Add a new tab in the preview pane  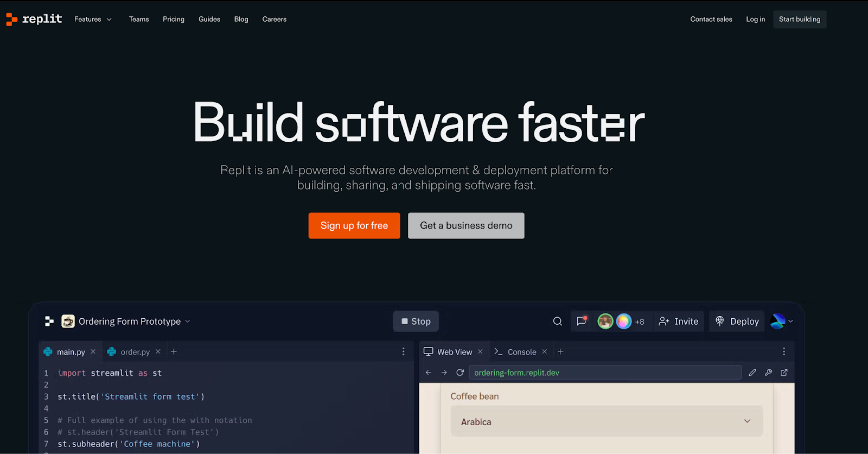pyautogui.click(x=560, y=351)
